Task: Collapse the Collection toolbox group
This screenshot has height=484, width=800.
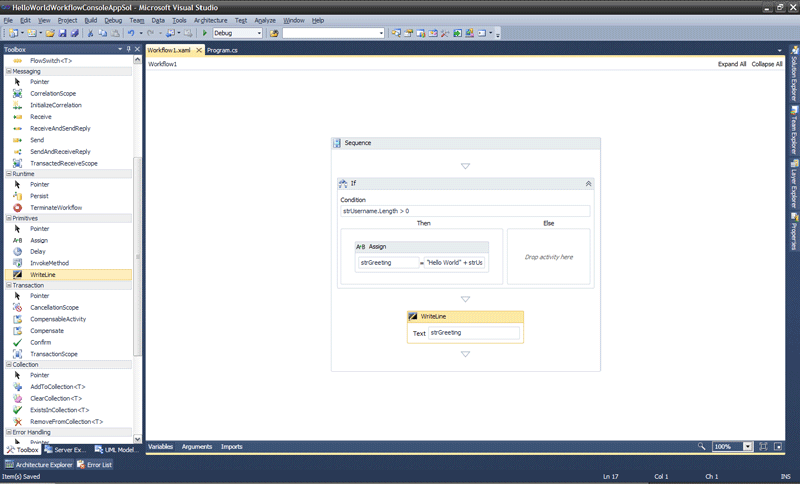Action: pos(9,365)
